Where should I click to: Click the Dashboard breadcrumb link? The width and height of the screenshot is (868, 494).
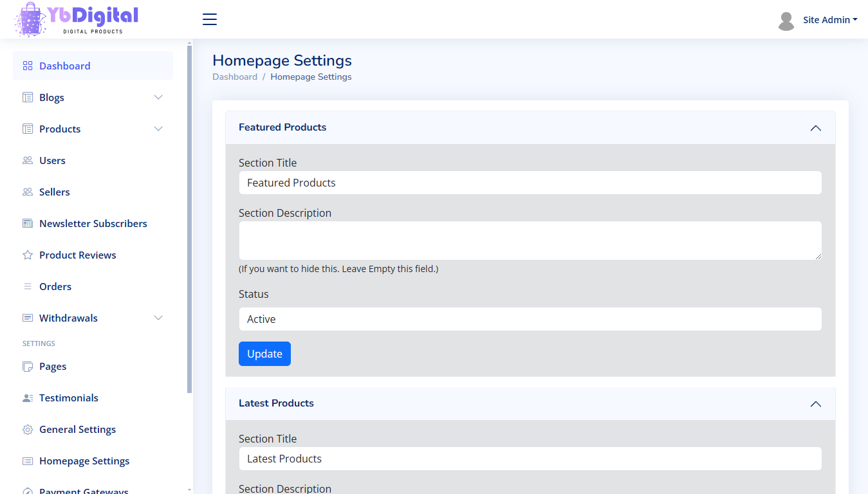[235, 77]
